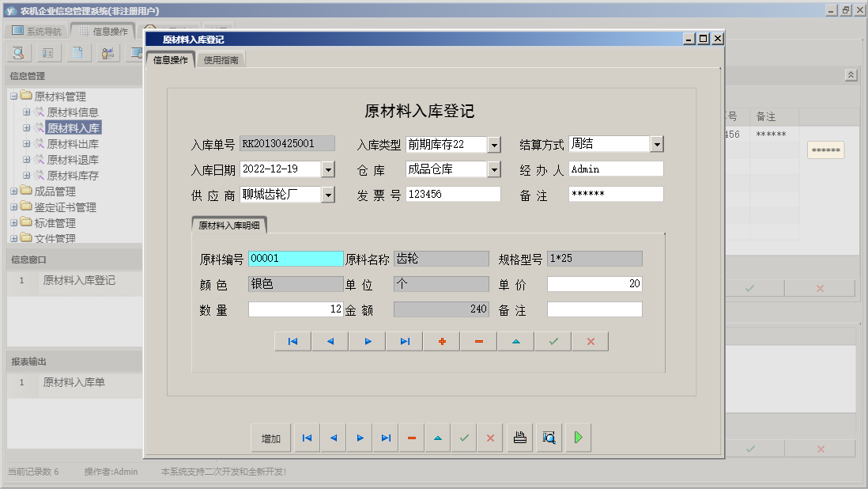The width and height of the screenshot is (868, 489).
Task: Click the red minus icon beside 增加 button
Action: pos(412,438)
